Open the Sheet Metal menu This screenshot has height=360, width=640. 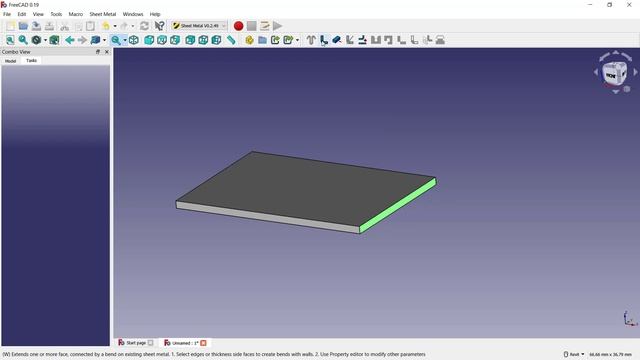pyautogui.click(x=103, y=14)
